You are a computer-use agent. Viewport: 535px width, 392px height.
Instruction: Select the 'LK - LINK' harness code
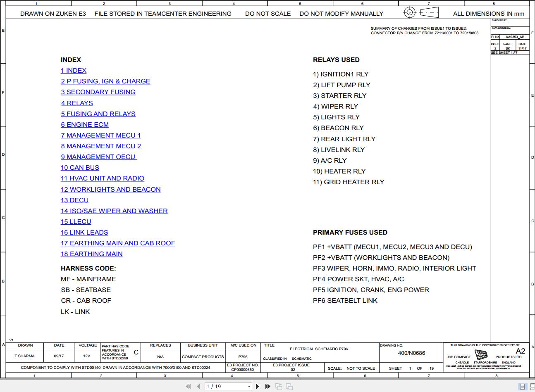pos(75,312)
